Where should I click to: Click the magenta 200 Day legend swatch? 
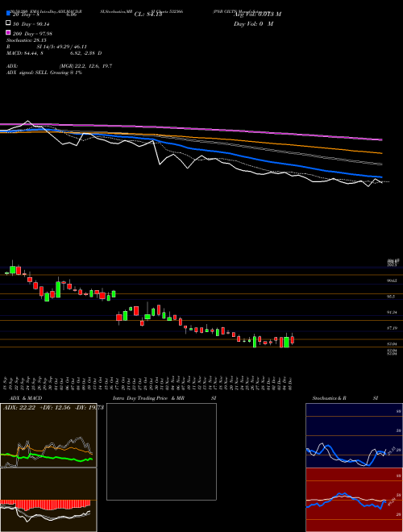8,32
